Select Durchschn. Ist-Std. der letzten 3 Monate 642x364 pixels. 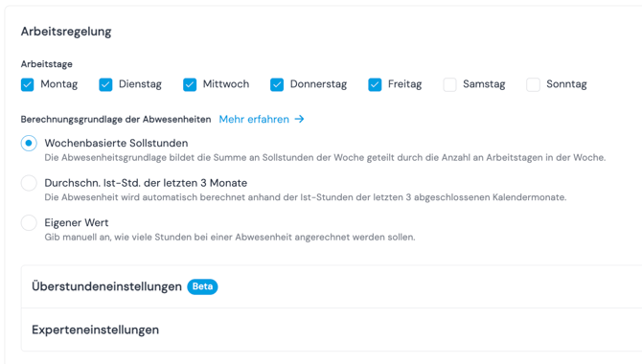(x=29, y=183)
